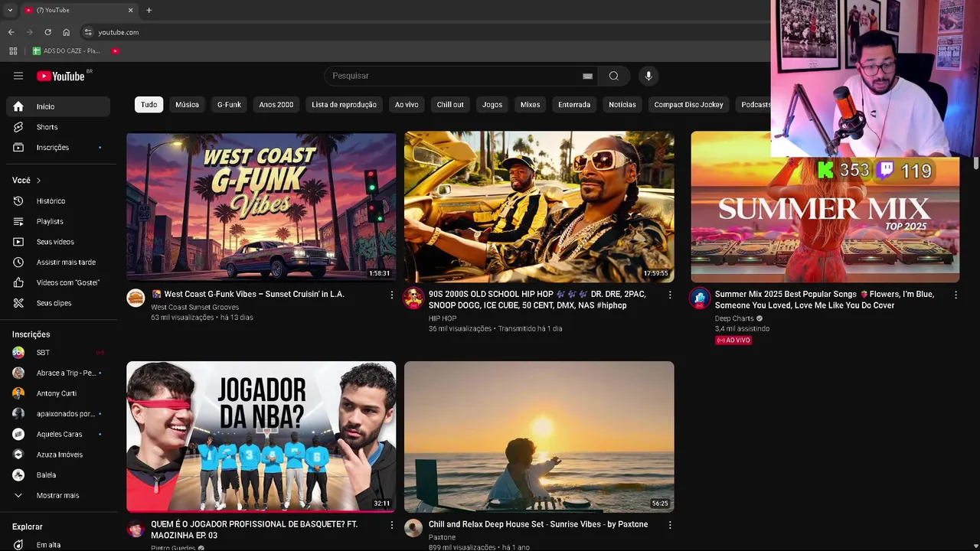The width and height of the screenshot is (980, 551).
Task: Open SBT subscription channel
Action: click(x=58, y=353)
